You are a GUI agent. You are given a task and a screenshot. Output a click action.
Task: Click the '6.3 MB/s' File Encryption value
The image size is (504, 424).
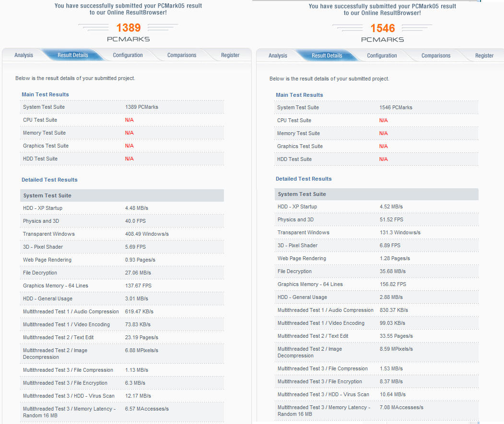pos(135,383)
